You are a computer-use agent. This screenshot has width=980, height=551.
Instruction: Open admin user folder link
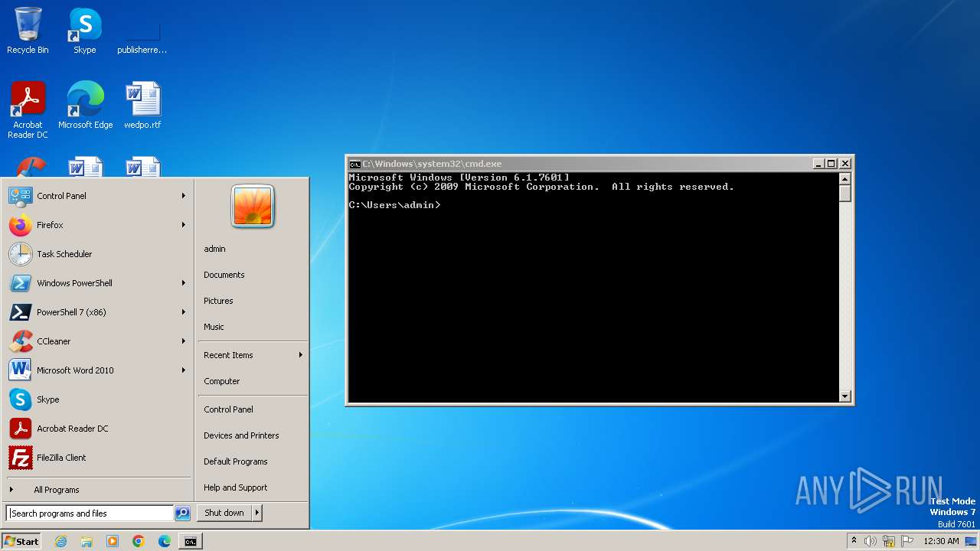214,249
